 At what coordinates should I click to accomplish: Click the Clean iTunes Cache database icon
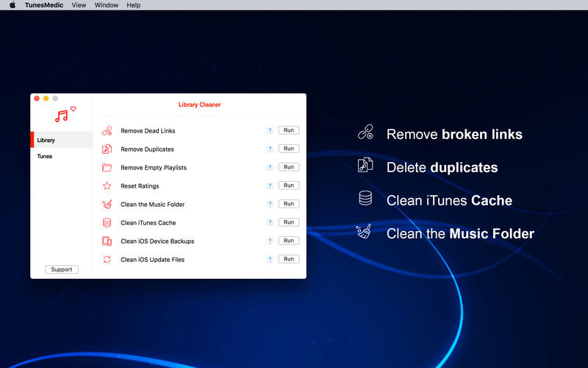107,223
